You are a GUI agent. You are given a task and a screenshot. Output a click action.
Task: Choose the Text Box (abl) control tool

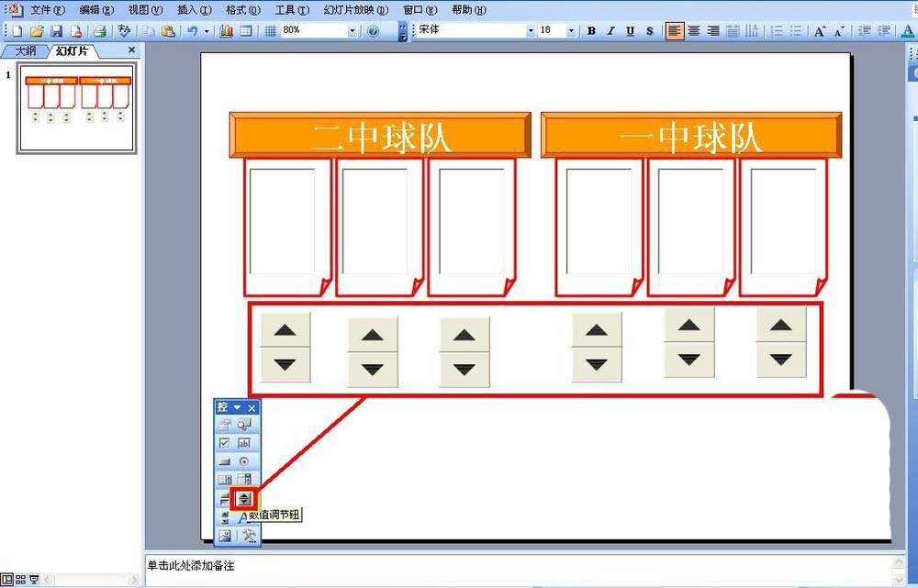(244, 443)
